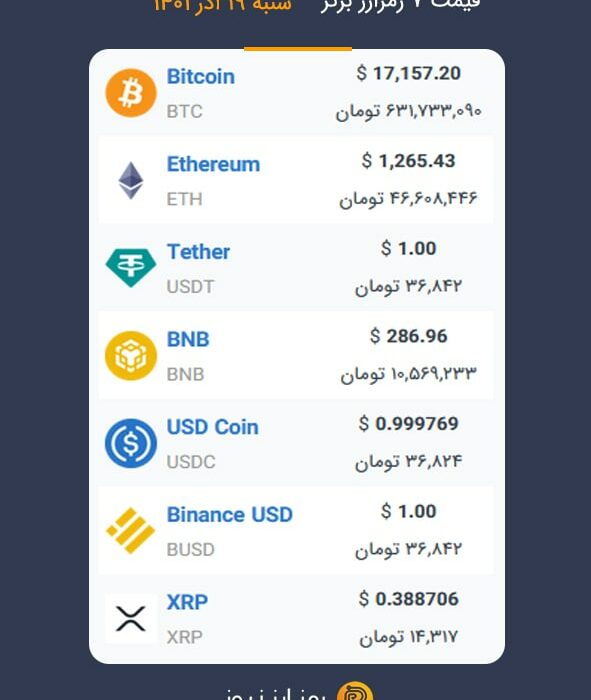Click the orange date heading at top
591x700 pixels.
(222, 5)
